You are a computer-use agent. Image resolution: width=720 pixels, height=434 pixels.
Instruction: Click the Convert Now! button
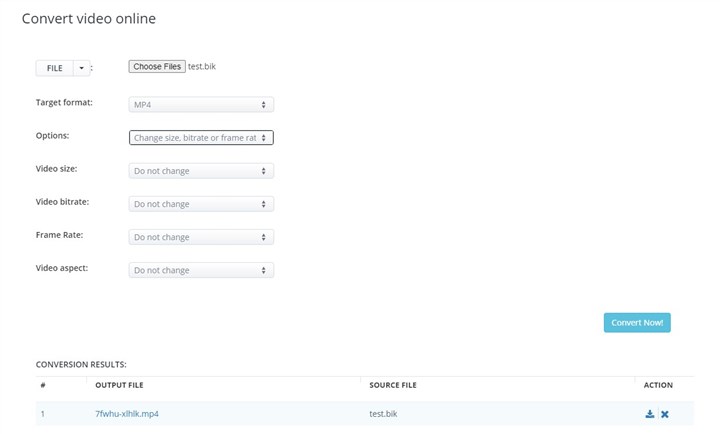637,323
